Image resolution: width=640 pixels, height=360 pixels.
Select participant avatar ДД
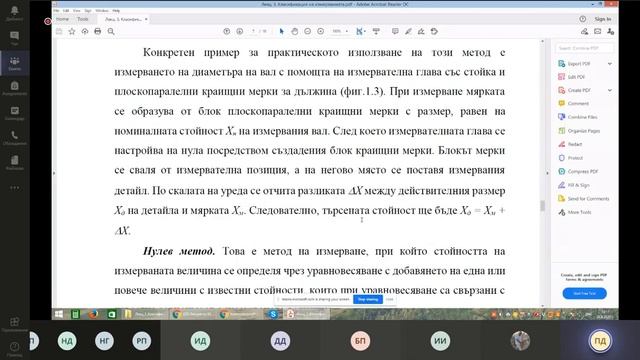pyautogui.click(x=280, y=341)
